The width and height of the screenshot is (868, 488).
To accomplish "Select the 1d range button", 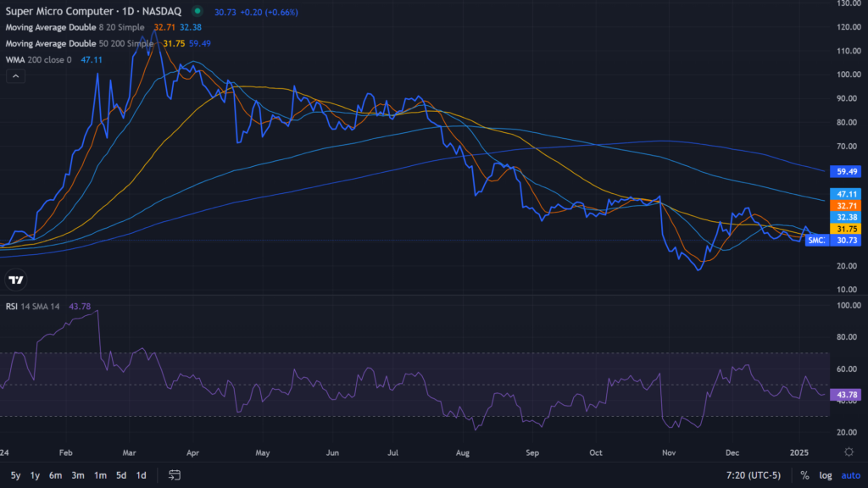I will [141, 475].
